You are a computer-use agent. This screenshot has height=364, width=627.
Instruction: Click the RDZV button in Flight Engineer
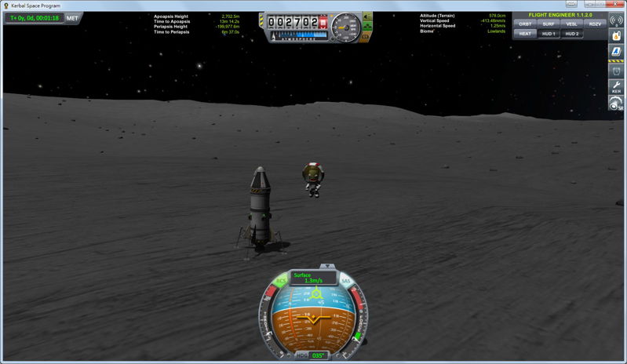point(595,24)
